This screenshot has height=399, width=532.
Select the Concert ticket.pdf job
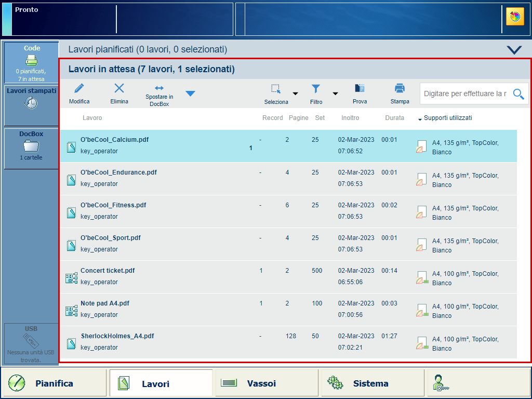tap(288, 277)
